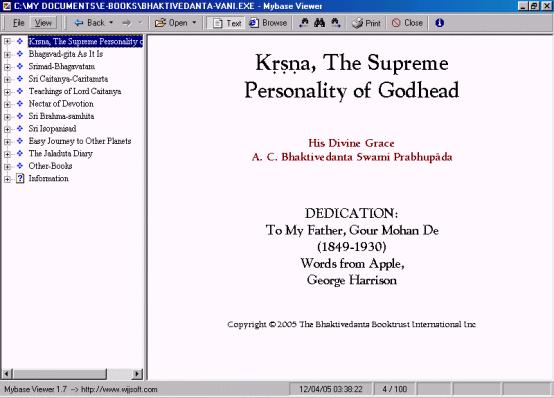Go Back to the previous page
This screenshot has width=554, height=398.
coord(89,23)
